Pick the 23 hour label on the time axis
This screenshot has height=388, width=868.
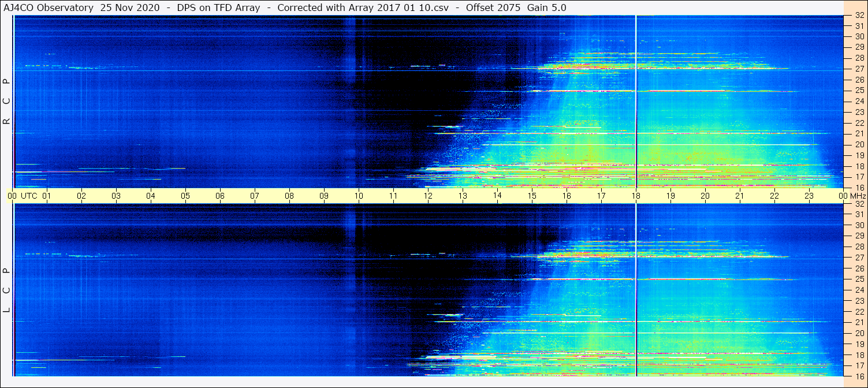pyautogui.click(x=809, y=196)
